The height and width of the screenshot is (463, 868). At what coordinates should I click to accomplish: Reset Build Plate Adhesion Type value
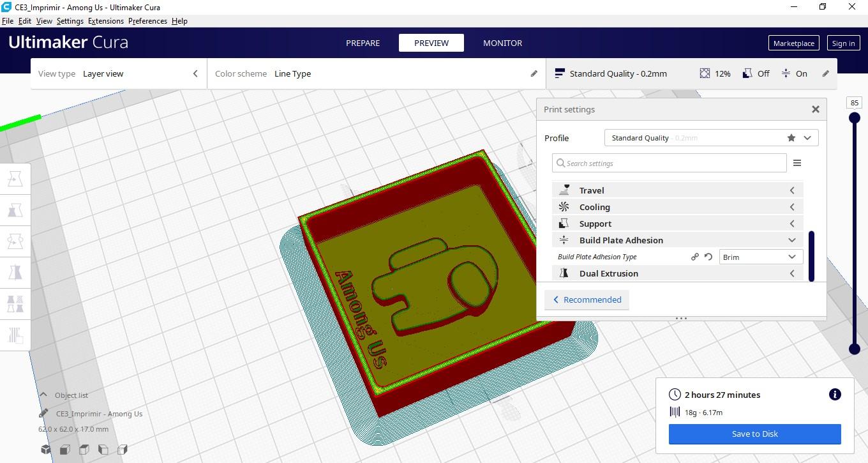pyautogui.click(x=708, y=257)
